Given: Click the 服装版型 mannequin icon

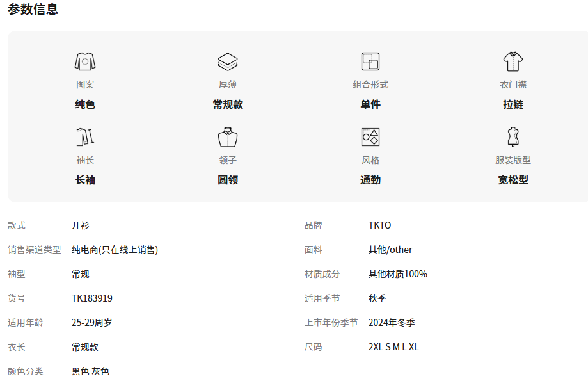Looking at the screenshot, I should click(x=513, y=137).
